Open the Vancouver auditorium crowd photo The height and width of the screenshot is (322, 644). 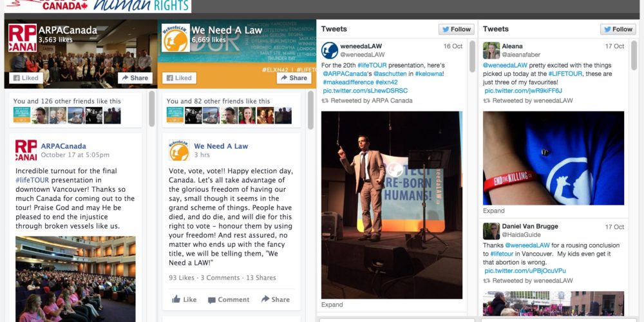tap(75, 279)
